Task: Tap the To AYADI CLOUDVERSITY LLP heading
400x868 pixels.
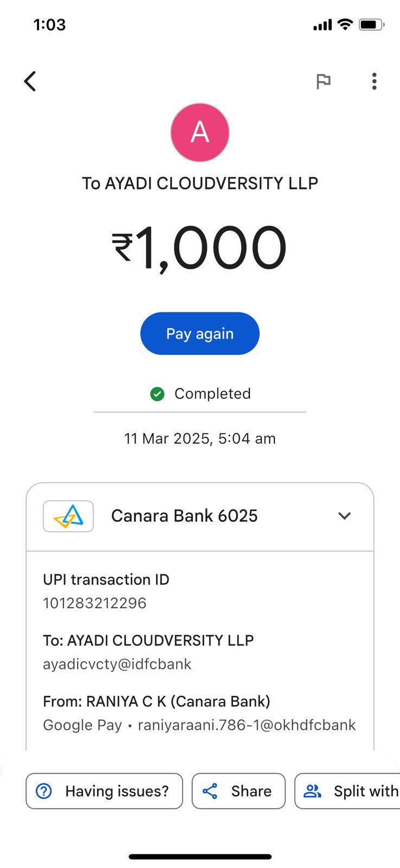Action: click(x=200, y=183)
